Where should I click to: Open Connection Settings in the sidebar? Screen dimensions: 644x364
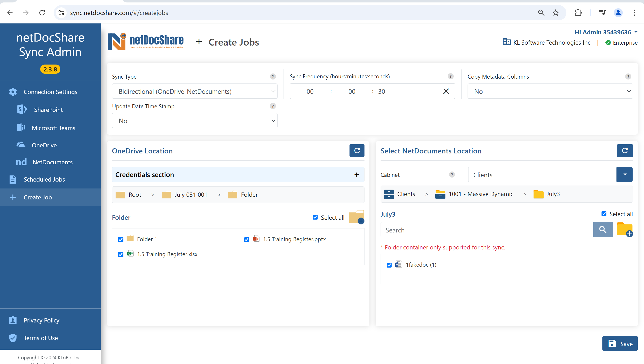pyautogui.click(x=50, y=92)
